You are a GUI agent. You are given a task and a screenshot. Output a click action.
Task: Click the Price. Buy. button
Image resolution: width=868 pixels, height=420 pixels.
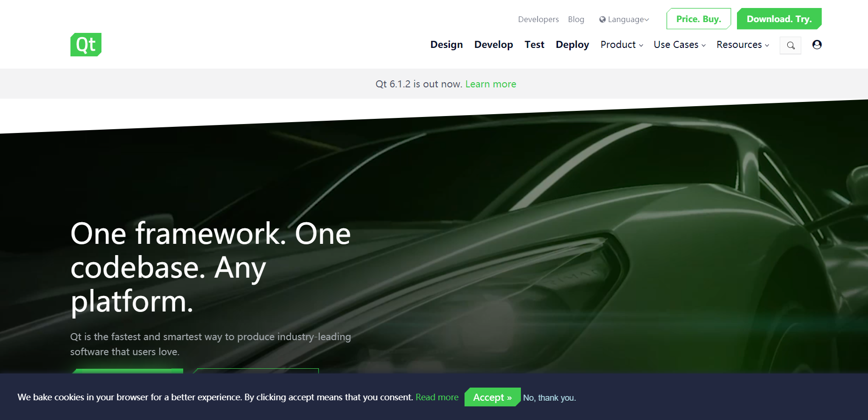[698, 19]
